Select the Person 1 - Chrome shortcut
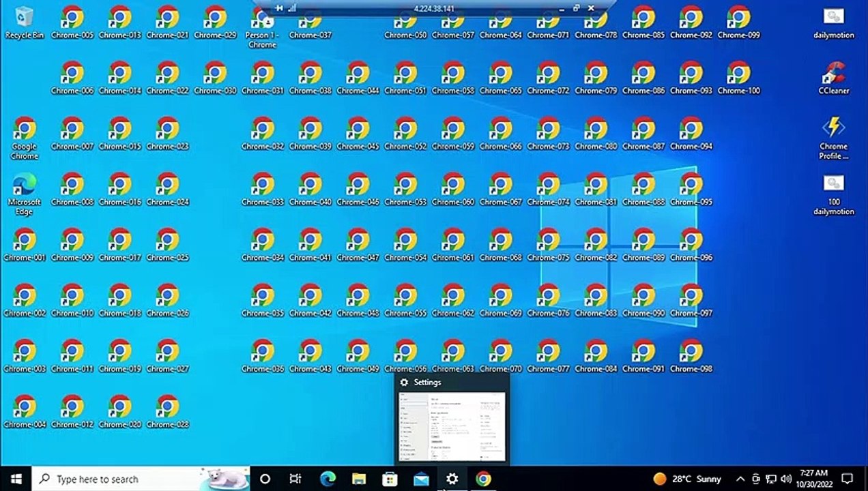 tap(262, 27)
